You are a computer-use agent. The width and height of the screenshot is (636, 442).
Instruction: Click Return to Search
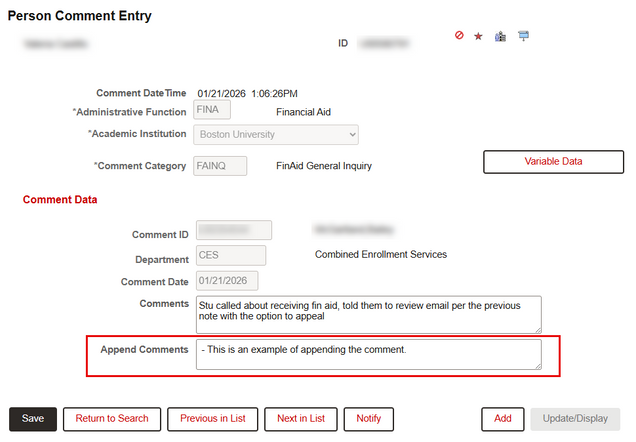tap(112, 419)
